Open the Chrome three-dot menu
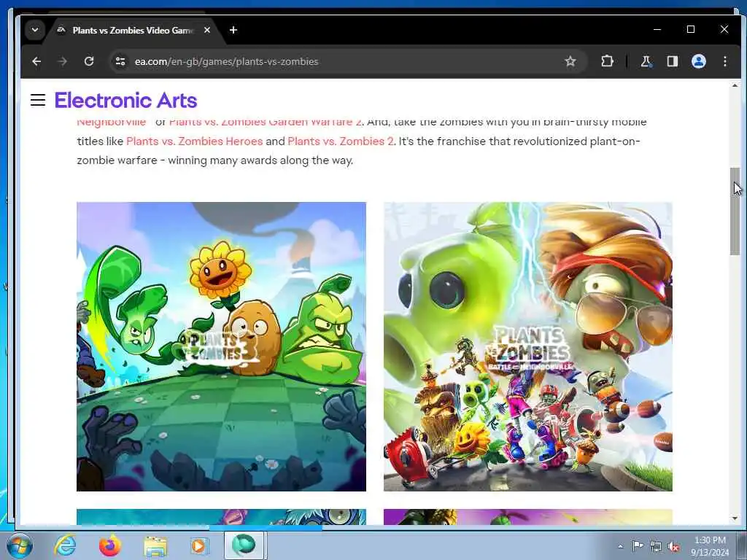This screenshot has width=747, height=560. pos(724,61)
